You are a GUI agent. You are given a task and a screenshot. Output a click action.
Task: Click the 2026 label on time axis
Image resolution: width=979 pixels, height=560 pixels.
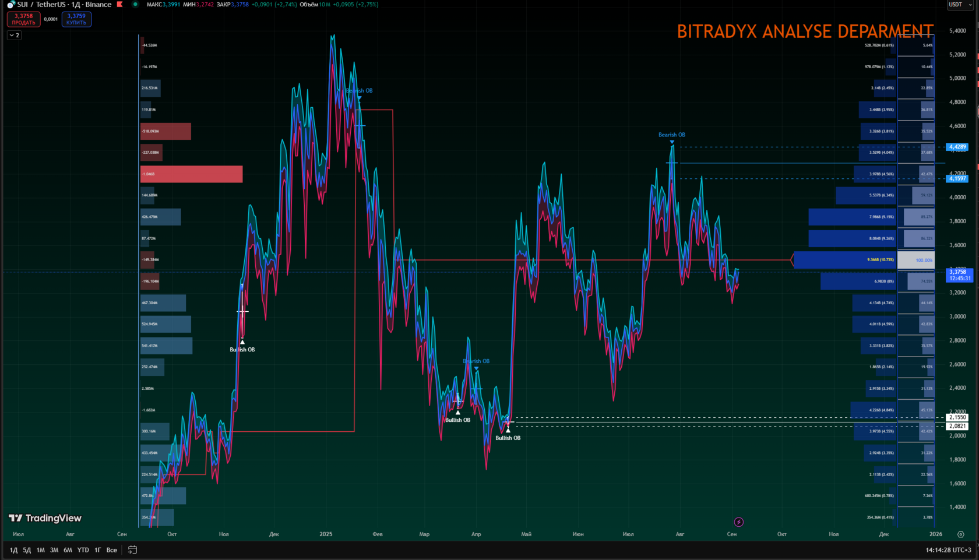coord(936,534)
